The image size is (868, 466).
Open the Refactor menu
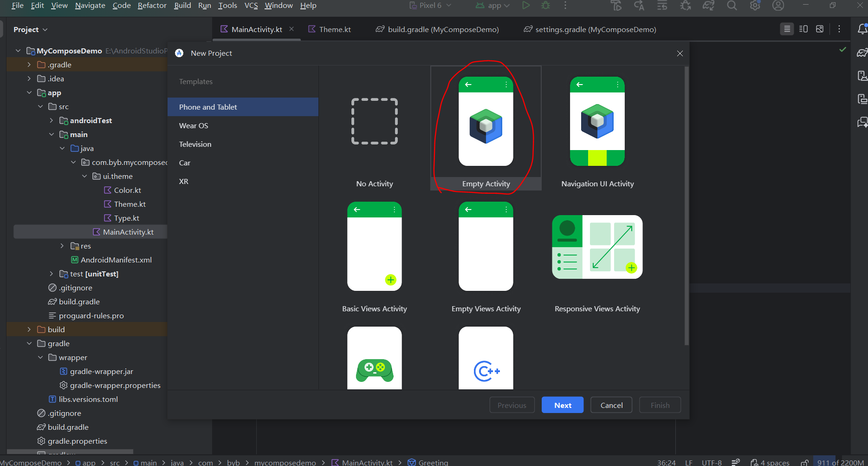[152, 6]
